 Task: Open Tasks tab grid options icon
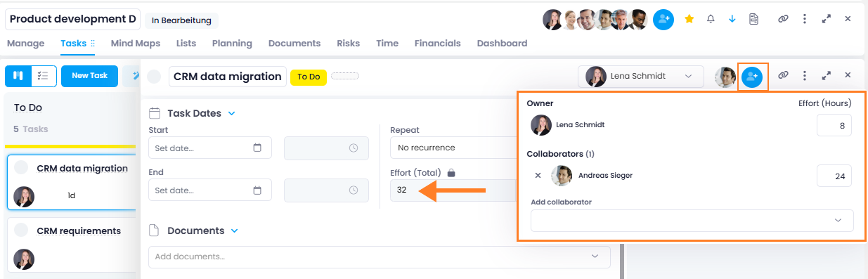point(93,44)
